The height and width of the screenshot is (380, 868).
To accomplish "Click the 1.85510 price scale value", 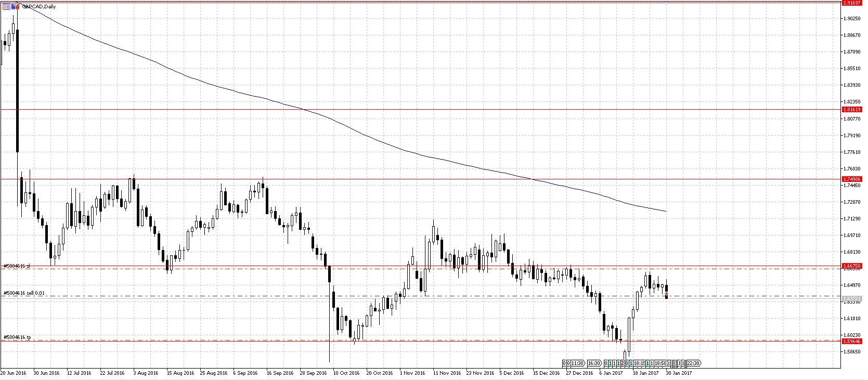I will [x=852, y=69].
